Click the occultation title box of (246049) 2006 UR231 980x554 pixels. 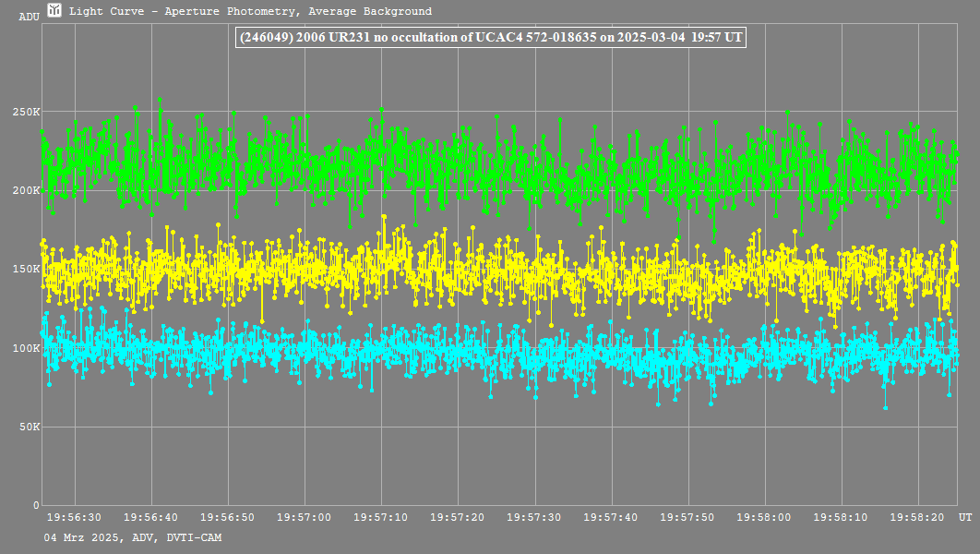(x=491, y=38)
